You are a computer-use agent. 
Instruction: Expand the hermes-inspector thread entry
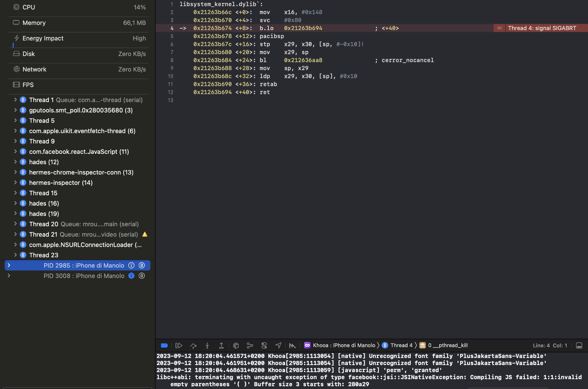tap(15, 182)
